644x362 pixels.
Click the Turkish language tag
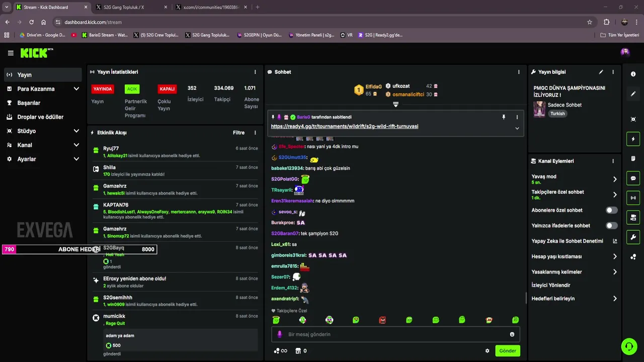(557, 114)
